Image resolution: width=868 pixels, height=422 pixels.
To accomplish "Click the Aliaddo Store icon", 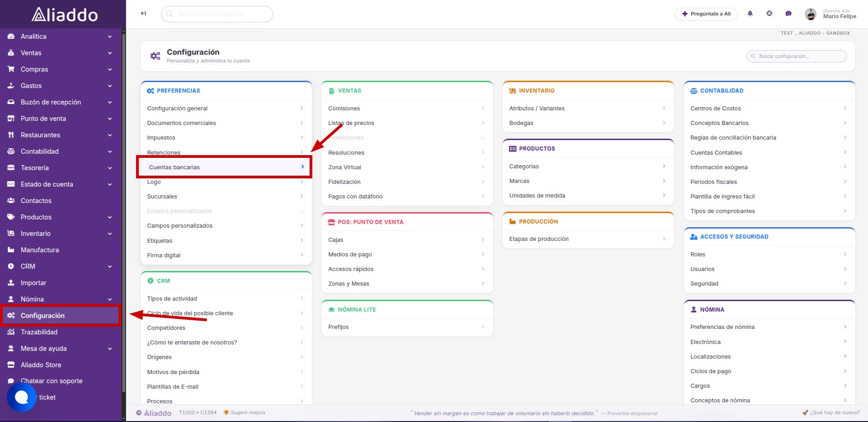I will (x=11, y=365).
